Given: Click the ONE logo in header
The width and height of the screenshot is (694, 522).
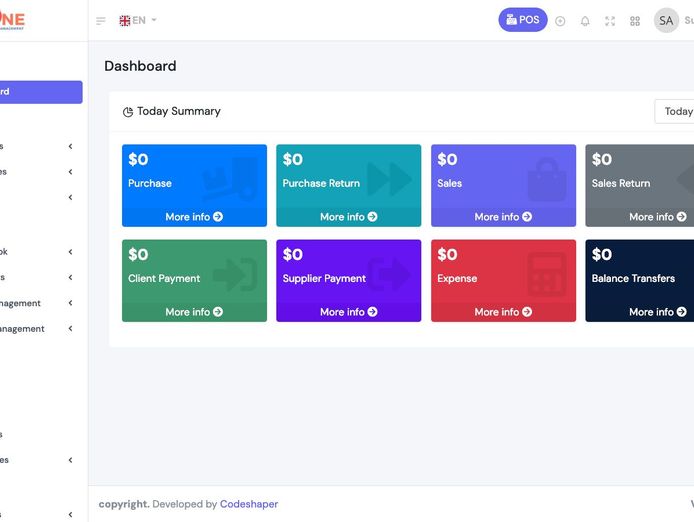Looking at the screenshot, I should [x=12, y=20].
